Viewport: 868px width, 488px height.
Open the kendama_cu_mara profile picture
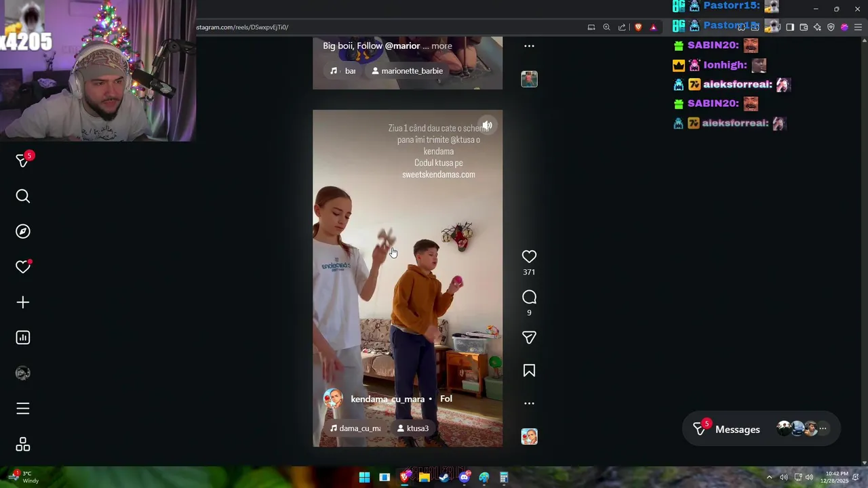tap(333, 399)
